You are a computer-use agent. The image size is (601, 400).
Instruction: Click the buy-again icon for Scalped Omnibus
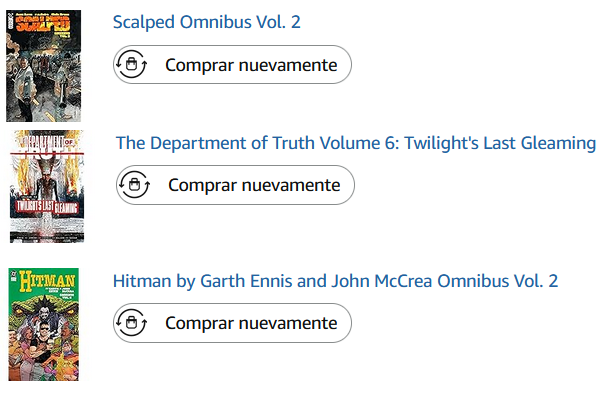(131, 66)
